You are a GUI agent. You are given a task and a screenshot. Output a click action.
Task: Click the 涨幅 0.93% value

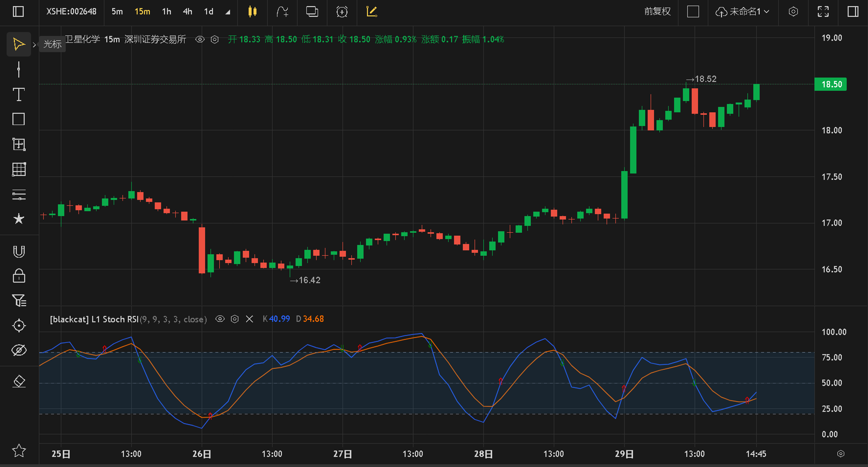(x=395, y=40)
